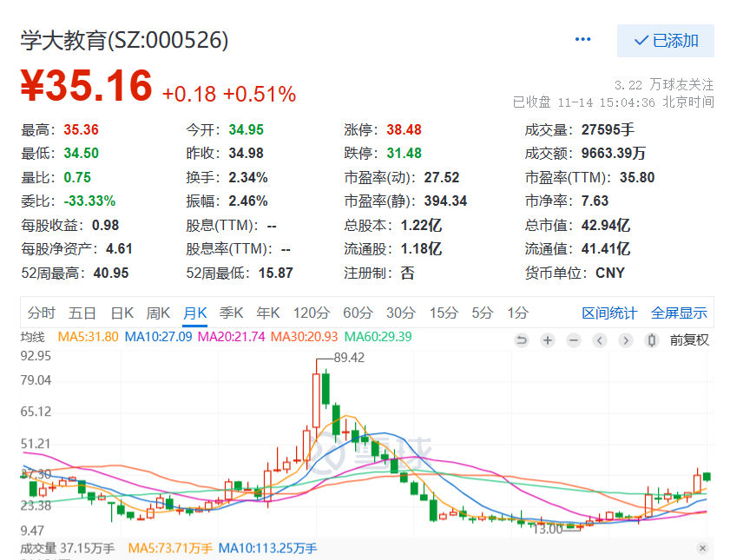This screenshot has width=730, height=560.
Task: Open the three-dots more options menu
Action: [583, 40]
